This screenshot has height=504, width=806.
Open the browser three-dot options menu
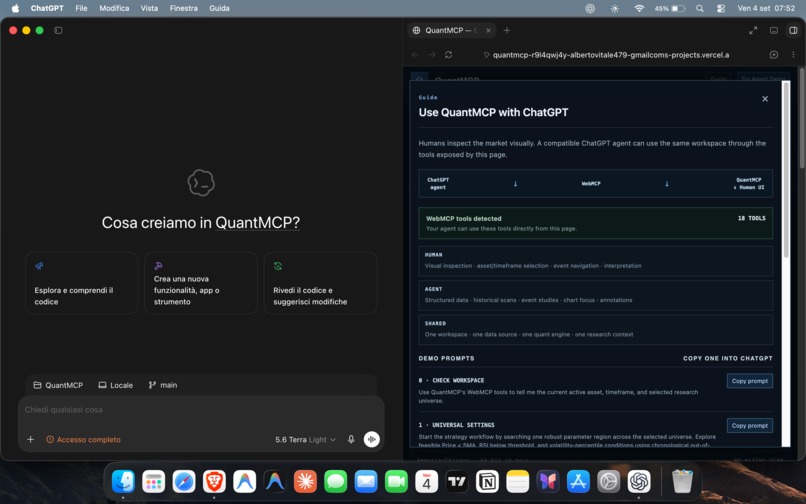pos(793,55)
